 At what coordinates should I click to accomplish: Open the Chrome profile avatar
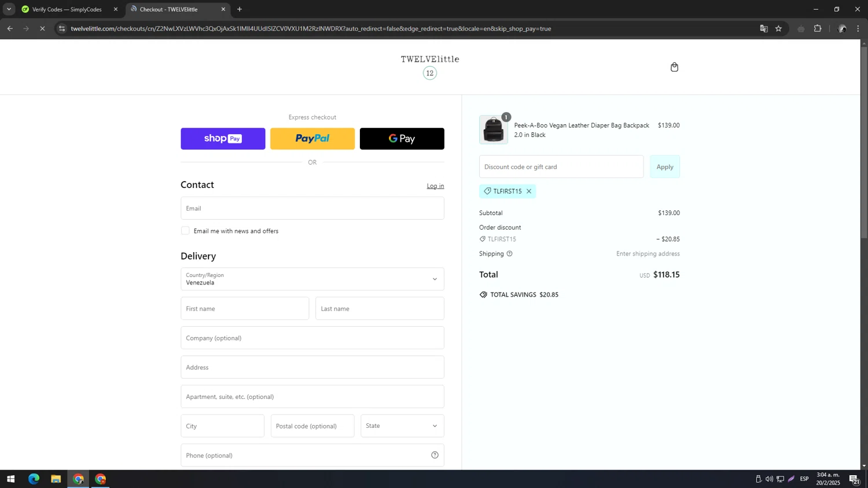(842, 28)
